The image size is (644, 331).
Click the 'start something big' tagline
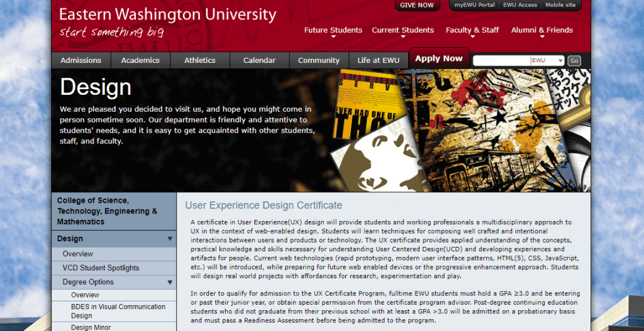click(x=111, y=32)
